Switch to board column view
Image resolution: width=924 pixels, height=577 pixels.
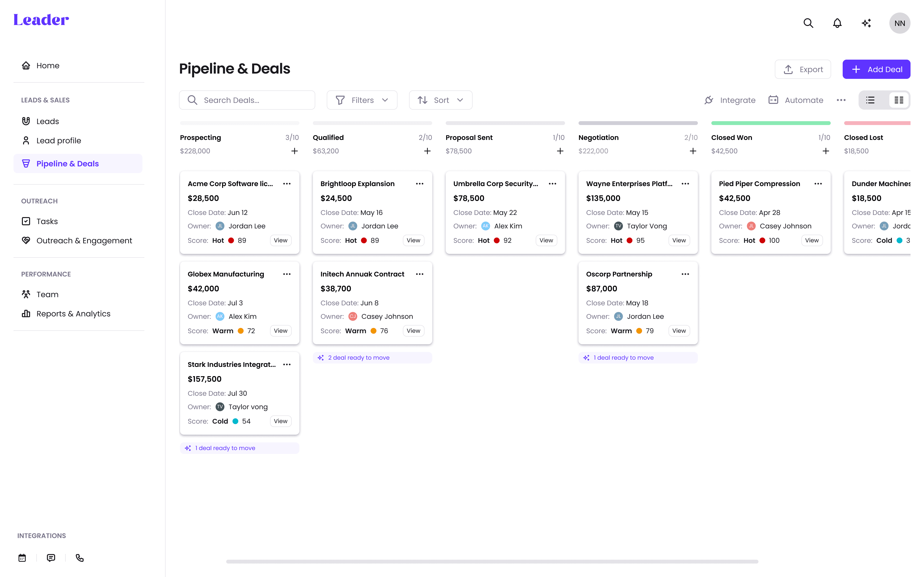(899, 100)
